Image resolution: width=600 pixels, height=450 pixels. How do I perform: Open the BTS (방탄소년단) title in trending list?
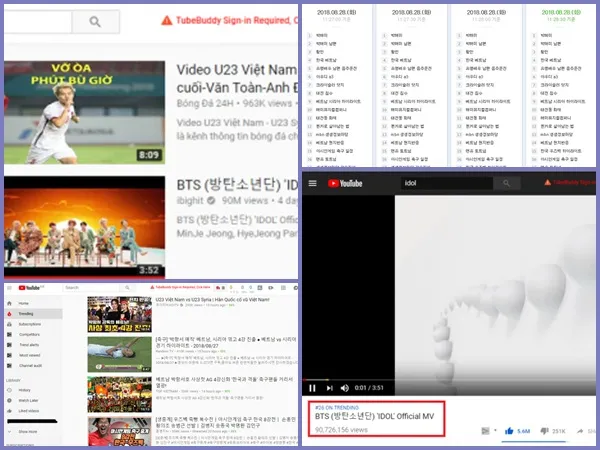pyautogui.click(x=237, y=185)
